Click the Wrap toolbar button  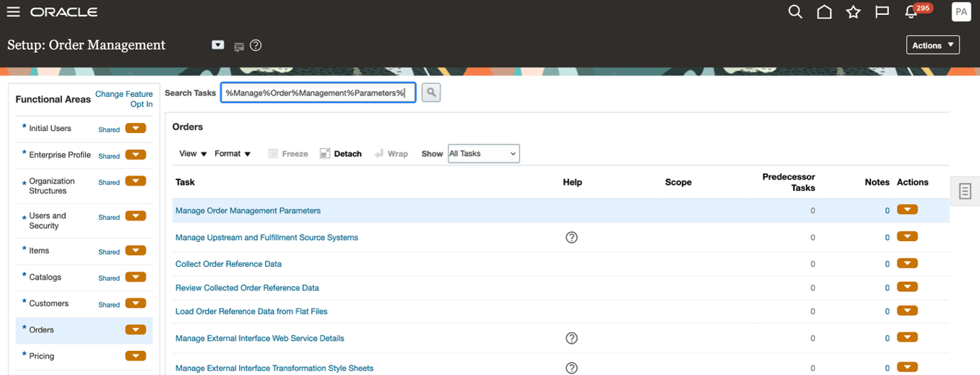pyautogui.click(x=391, y=154)
